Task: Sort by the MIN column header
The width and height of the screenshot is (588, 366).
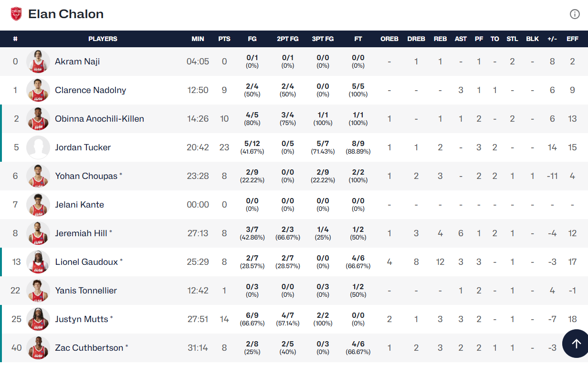Action: (x=198, y=39)
